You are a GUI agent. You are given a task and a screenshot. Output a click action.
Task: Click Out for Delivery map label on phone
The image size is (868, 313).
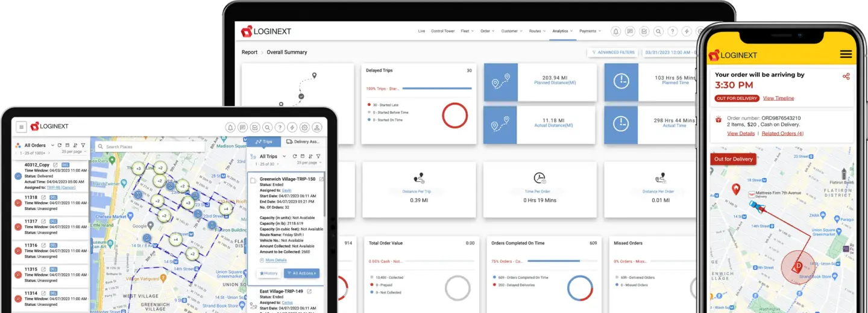point(733,159)
